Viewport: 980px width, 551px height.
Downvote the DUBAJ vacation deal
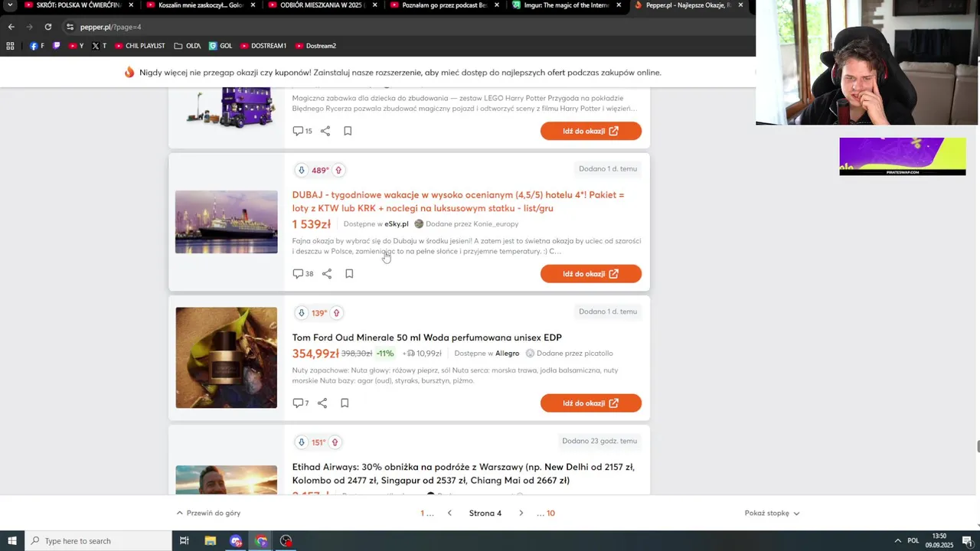tap(302, 170)
